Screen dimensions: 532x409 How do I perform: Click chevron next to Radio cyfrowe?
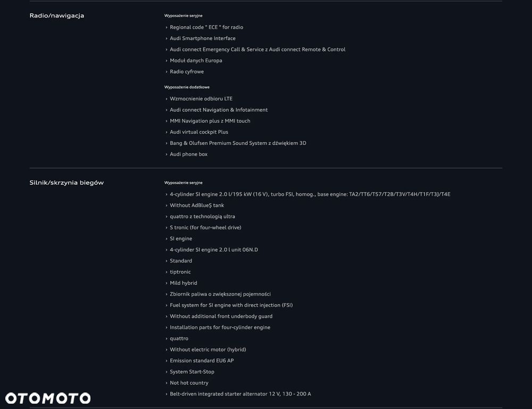click(x=166, y=72)
